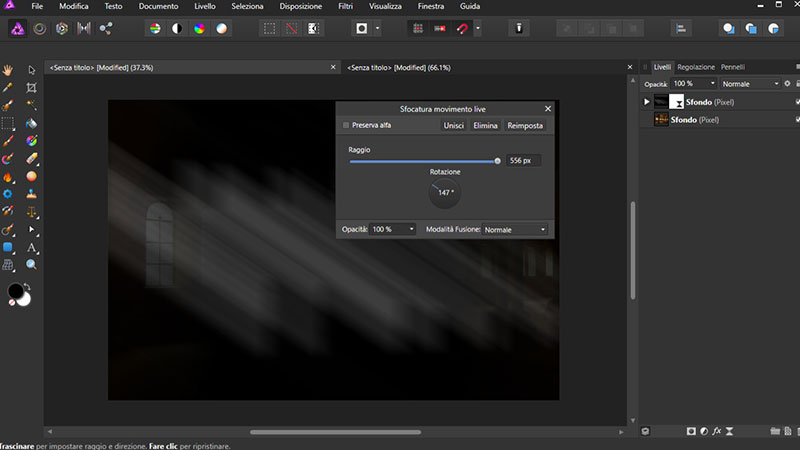Select the Selection Brush tool
Screen dimensions: 800x450
[8, 105]
